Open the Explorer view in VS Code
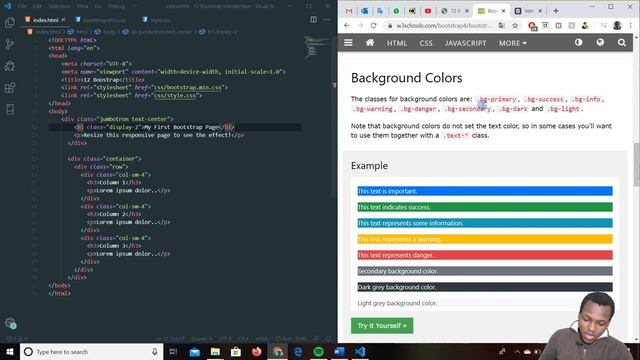640x360 pixels. coord(10,22)
